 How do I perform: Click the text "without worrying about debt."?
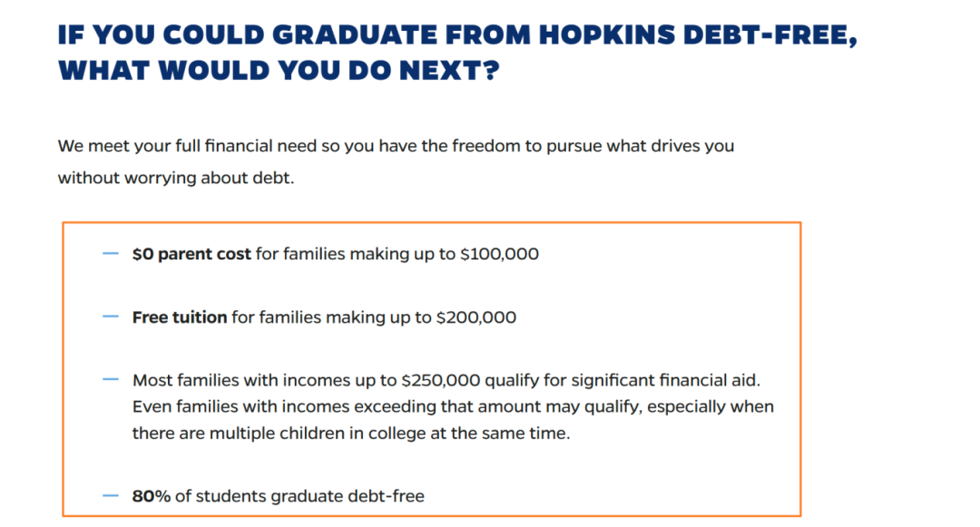[x=176, y=178]
